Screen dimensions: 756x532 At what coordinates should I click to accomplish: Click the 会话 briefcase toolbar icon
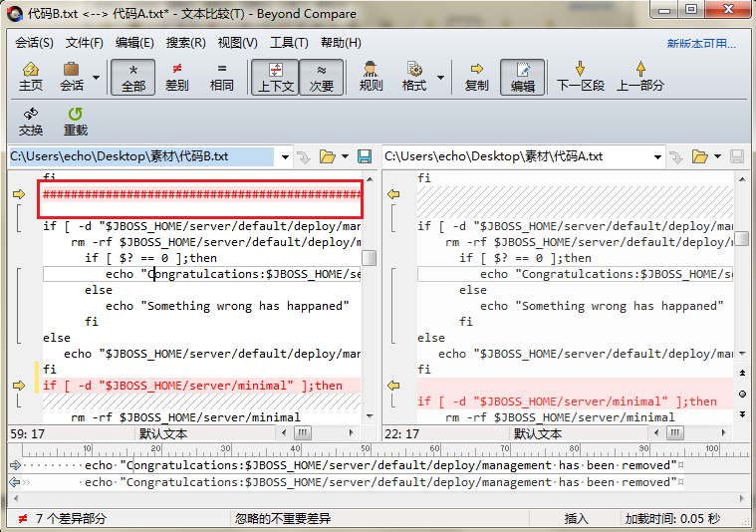(72, 77)
